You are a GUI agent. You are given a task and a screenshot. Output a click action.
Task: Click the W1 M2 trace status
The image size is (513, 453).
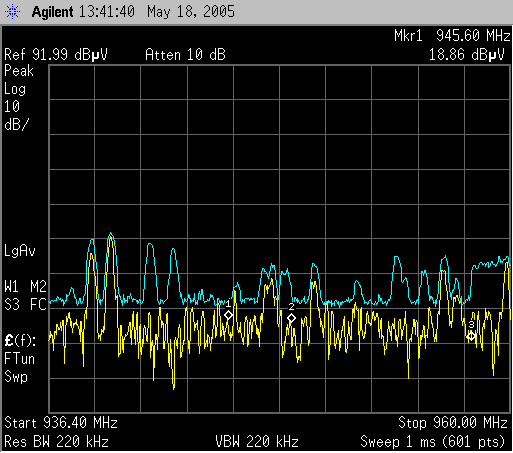[25, 287]
